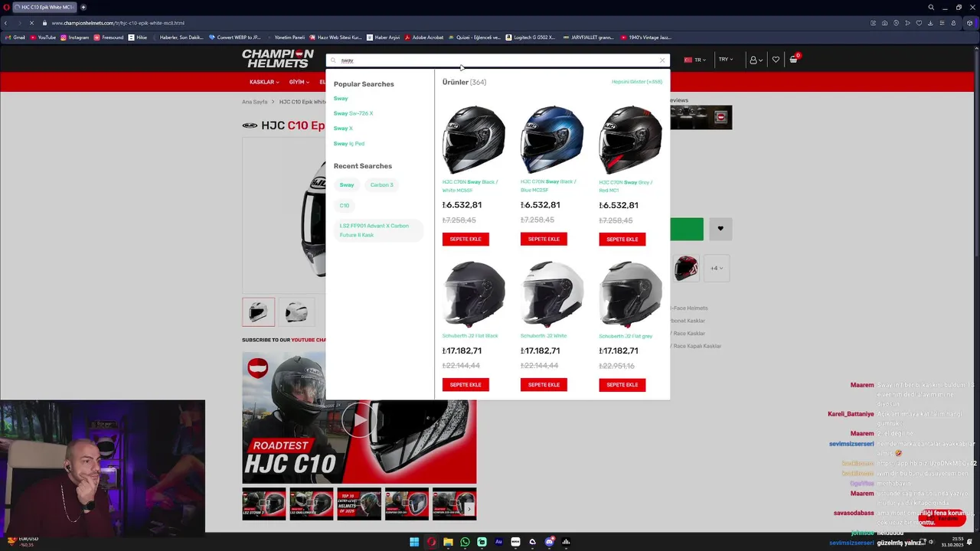
Task: Add Schuberth J2 White to cart
Action: (544, 385)
